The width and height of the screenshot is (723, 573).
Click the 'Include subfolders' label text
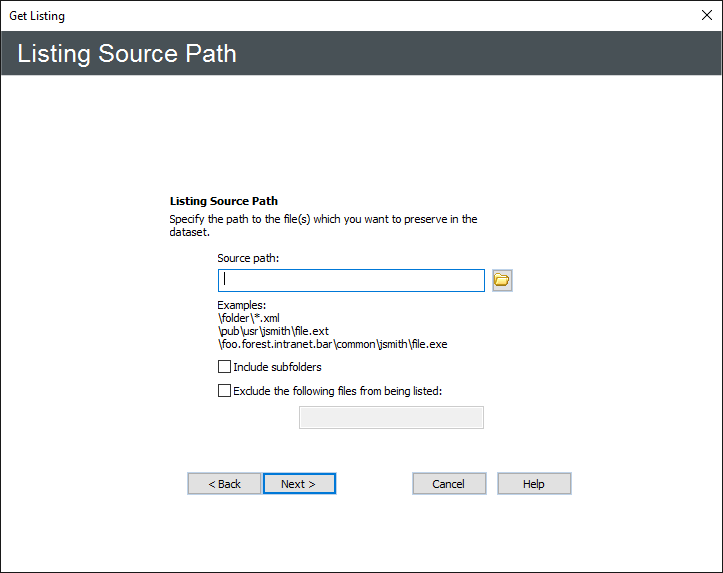click(277, 367)
